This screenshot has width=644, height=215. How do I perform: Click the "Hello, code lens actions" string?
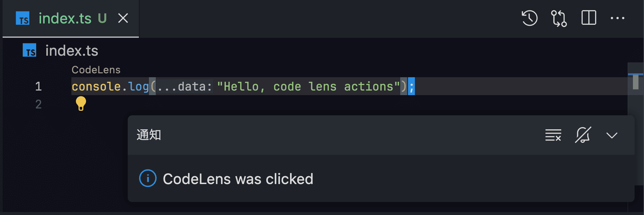pyautogui.click(x=308, y=87)
